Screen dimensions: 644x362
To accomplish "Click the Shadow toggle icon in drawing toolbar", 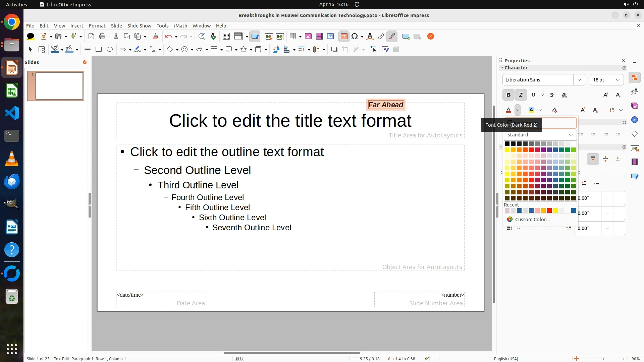I will point(334,50).
